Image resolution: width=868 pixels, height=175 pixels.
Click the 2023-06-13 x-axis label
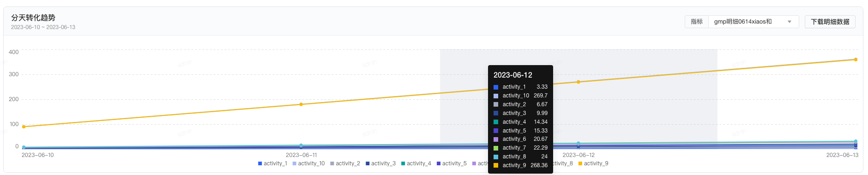(x=842, y=155)
